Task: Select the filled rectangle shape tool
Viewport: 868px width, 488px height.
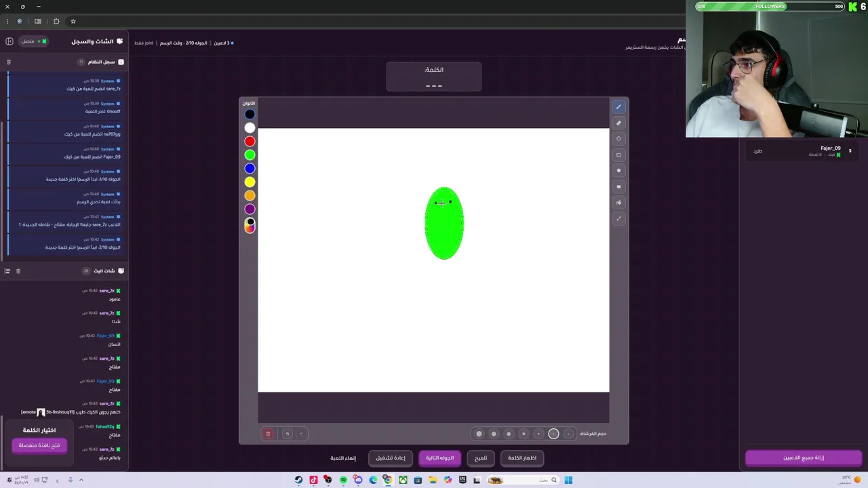Action: 618,186
